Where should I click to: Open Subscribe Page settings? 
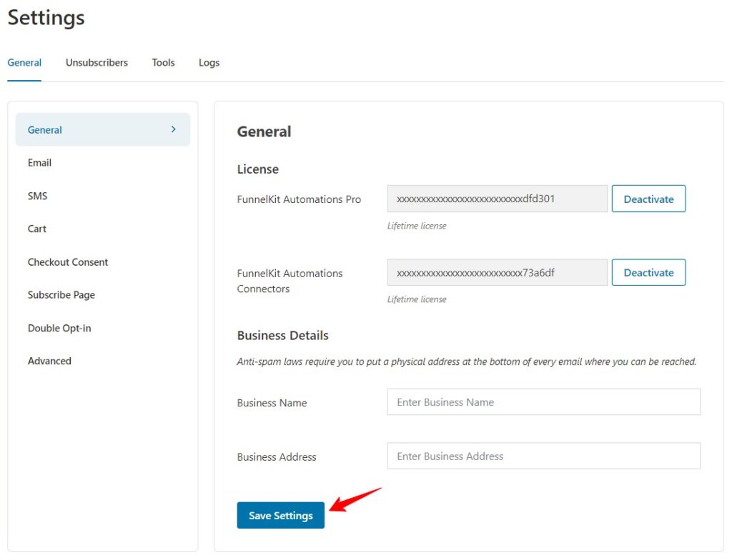click(x=61, y=295)
